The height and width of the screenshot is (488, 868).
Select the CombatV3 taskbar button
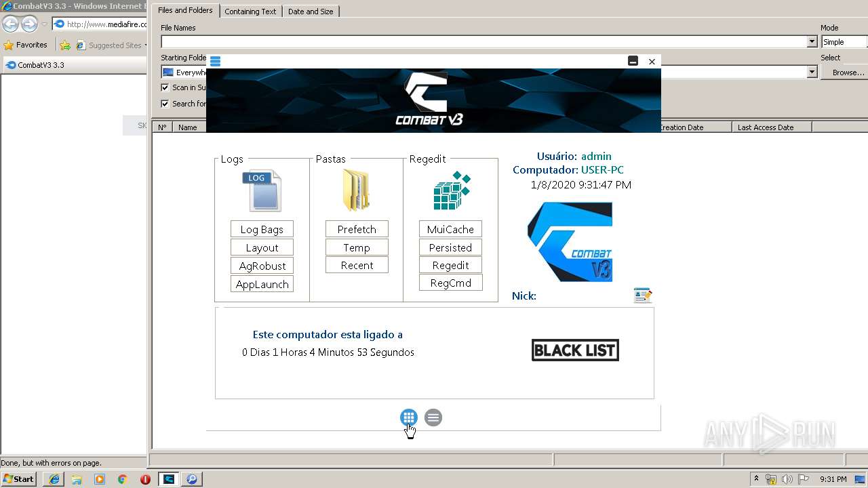tap(169, 479)
